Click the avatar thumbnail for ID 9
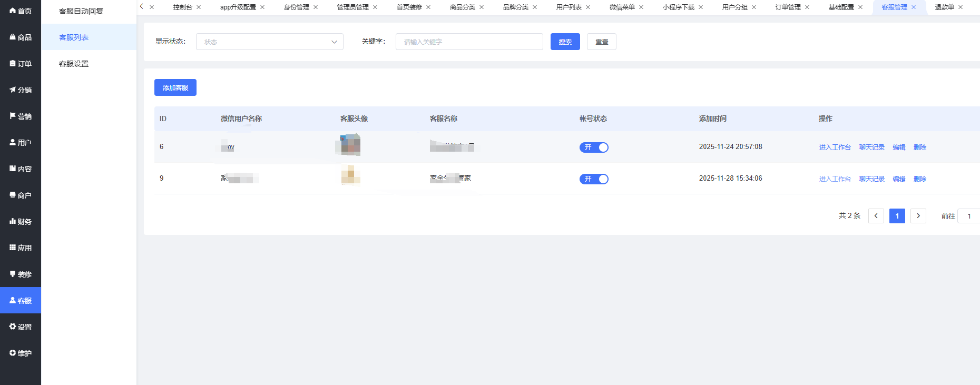The height and width of the screenshot is (385, 980). pos(350,175)
